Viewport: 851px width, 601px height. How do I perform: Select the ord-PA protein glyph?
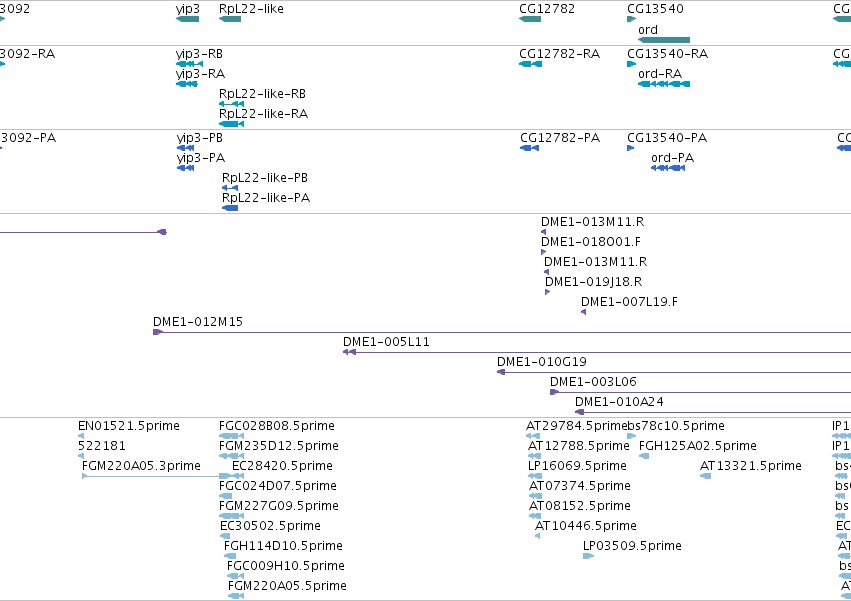pos(668,168)
